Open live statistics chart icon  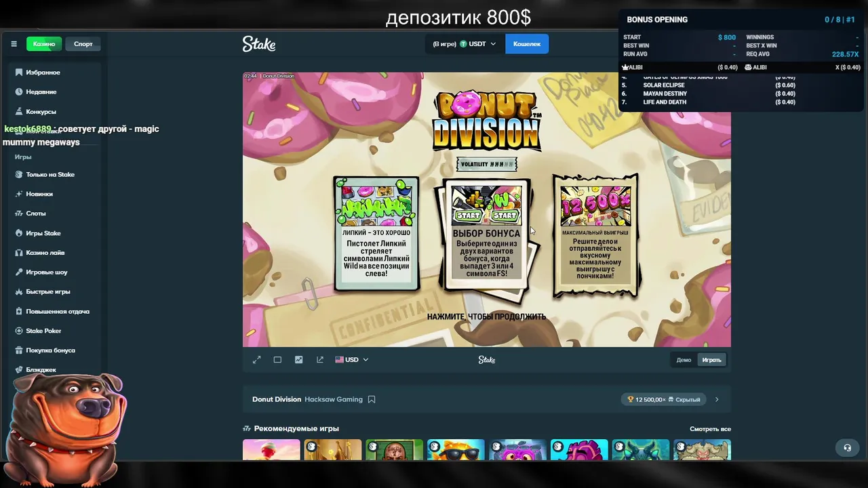[298, 360]
